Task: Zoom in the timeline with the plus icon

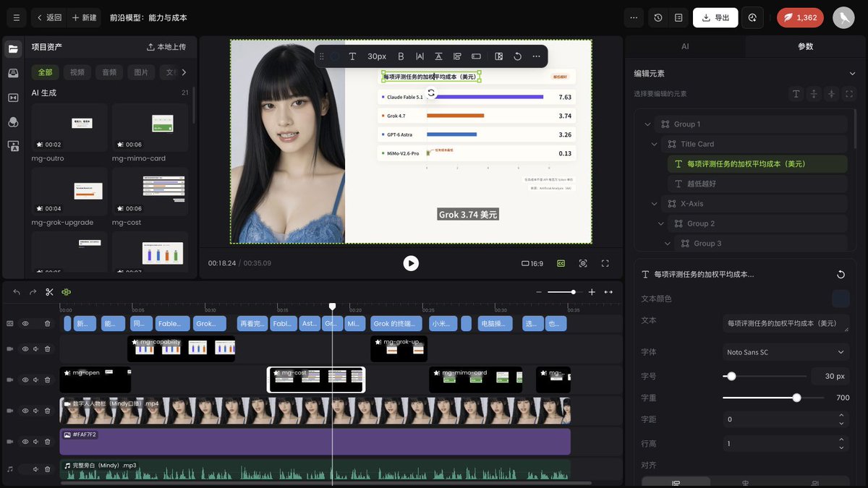Action: tap(592, 292)
